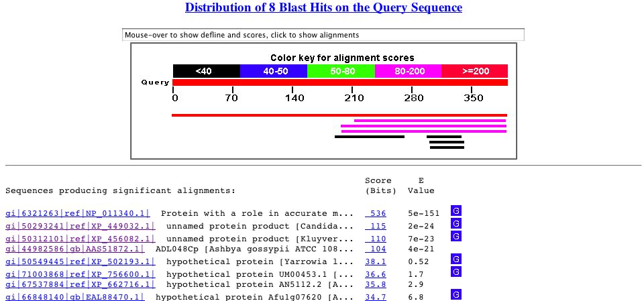The height and width of the screenshot is (301, 644).
Task: Click the longest black alignment bar
Action: [369, 137]
